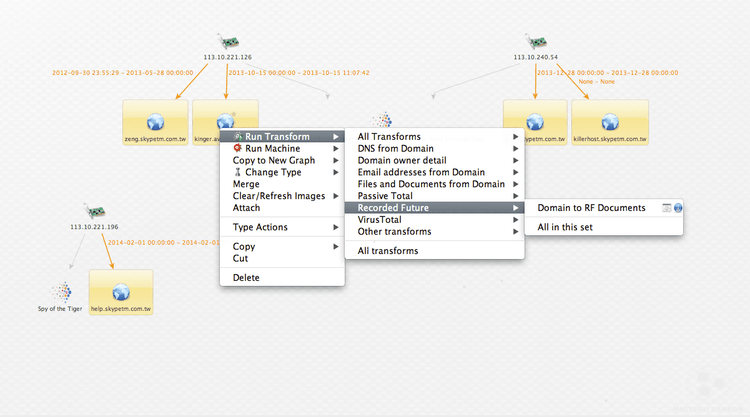Open settings icon beside Domain to RF Documents

(x=666, y=208)
